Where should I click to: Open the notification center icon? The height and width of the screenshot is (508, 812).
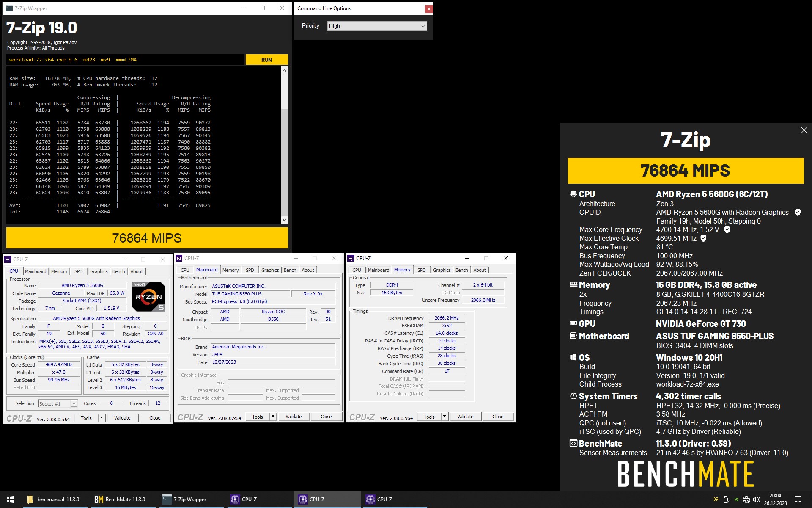pyautogui.click(x=798, y=500)
